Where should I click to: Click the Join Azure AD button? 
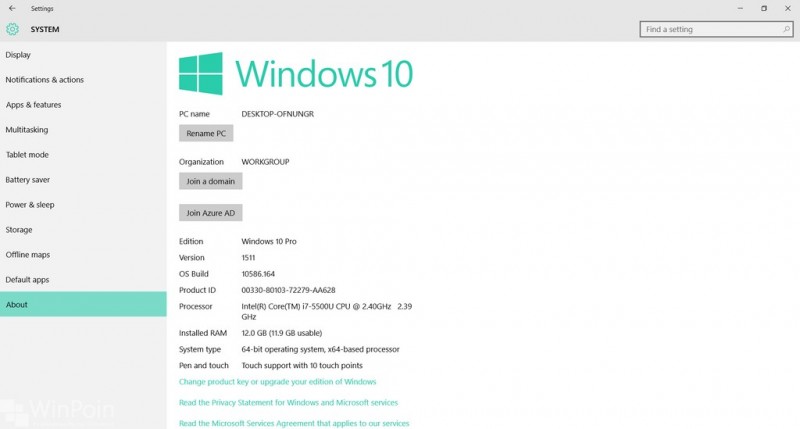point(210,213)
